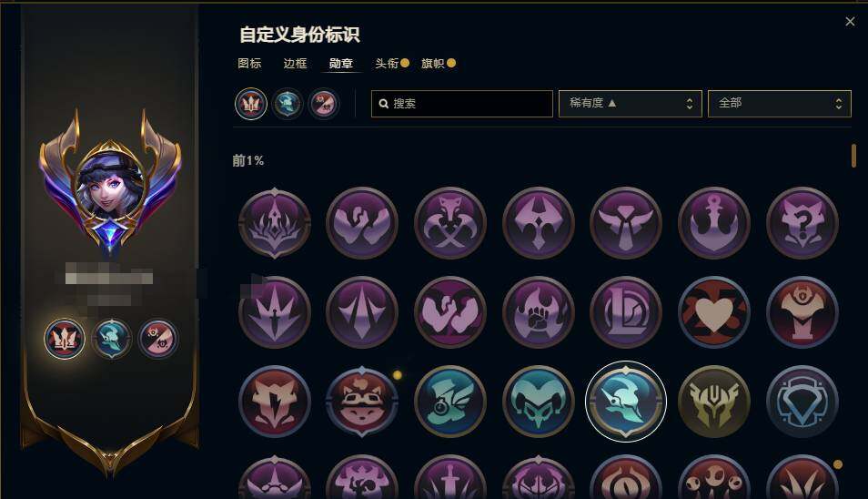Expand the 全部 filter dropdown
The height and width of the screenshot is (499, 868).
pos(780,104)
